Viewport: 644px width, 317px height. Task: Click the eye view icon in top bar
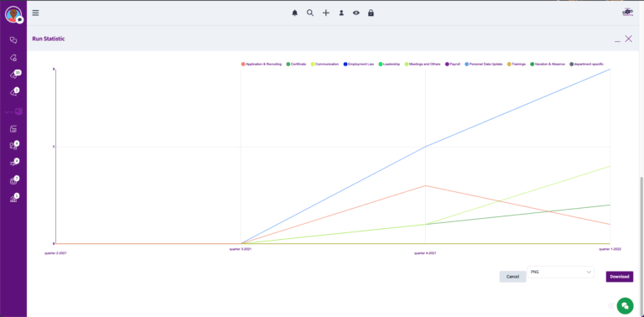point(356,13)
